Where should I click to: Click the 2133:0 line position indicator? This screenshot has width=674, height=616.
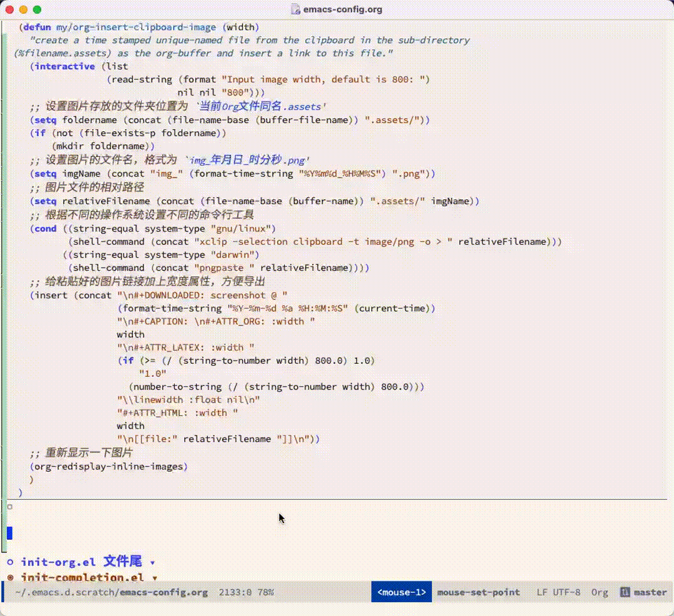tap(235, 592)
